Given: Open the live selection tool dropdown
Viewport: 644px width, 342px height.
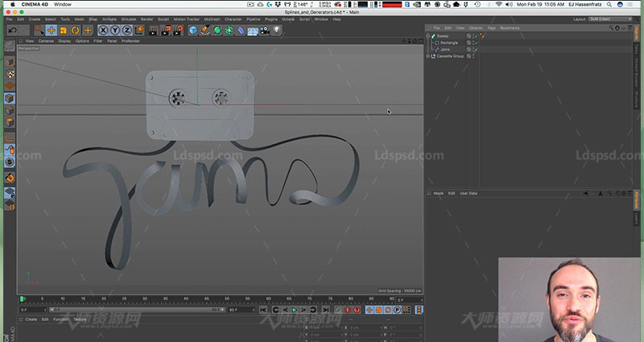Looking at the screenshot, I should pos(39,30).
